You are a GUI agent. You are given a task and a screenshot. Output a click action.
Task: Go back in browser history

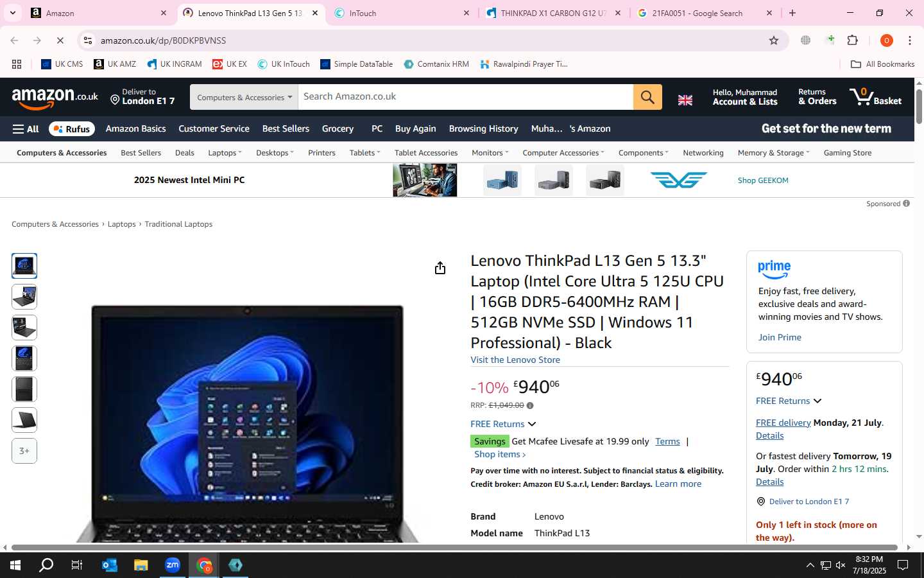click(14, 40)
